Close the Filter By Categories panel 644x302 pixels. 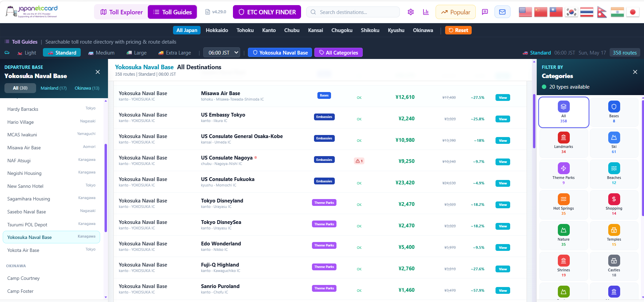[635, 72]
